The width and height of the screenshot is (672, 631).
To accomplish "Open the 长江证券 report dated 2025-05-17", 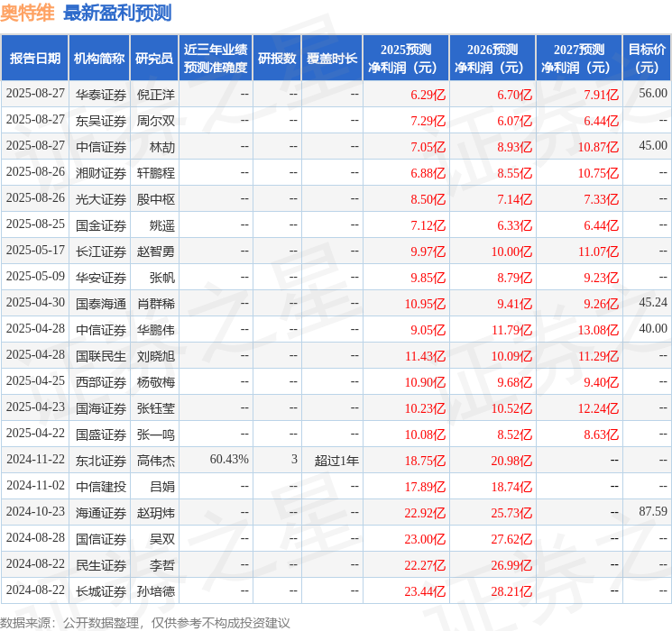I will tap(35, 251).
